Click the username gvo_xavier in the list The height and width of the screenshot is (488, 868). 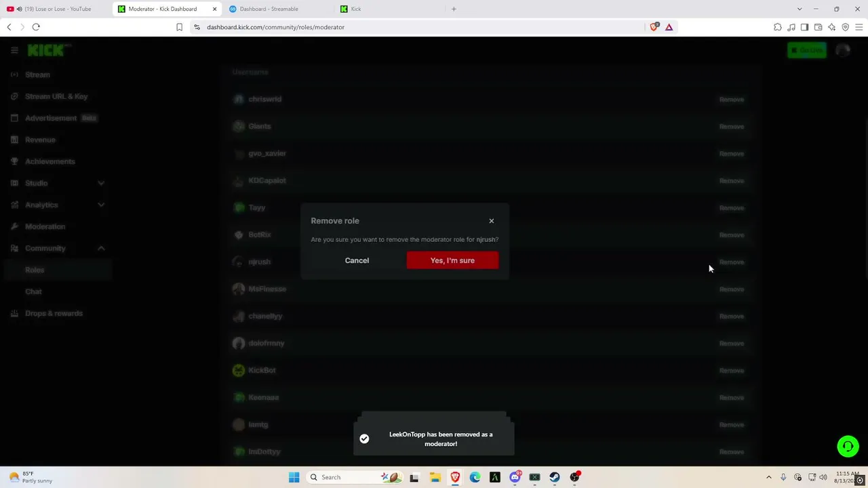coord(267,154)
